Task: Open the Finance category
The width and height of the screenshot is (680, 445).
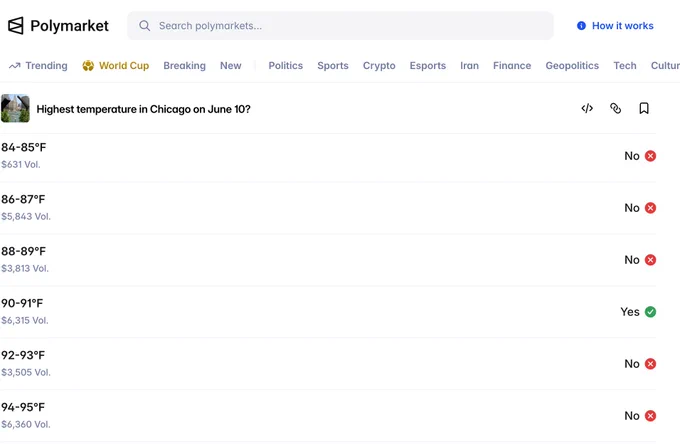Action: tap(512, 65)
